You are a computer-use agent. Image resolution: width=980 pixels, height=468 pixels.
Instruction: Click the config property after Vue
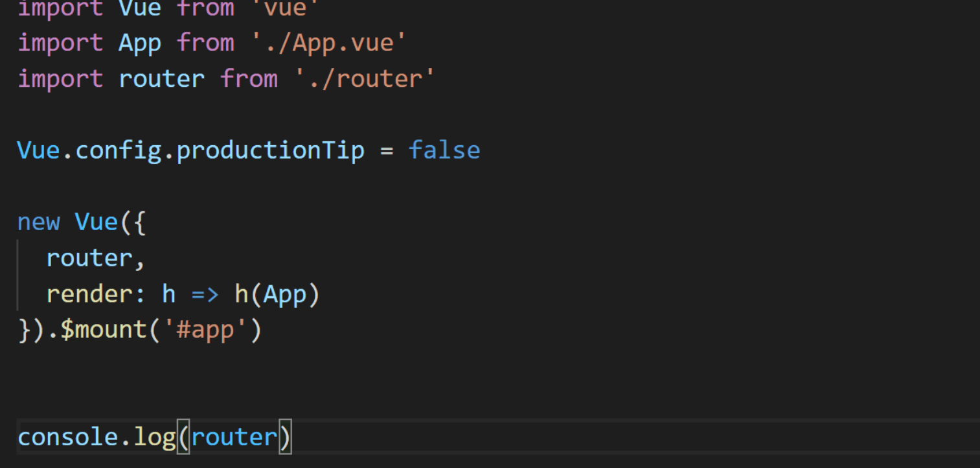pyautogui.click(x=119, y=150)
